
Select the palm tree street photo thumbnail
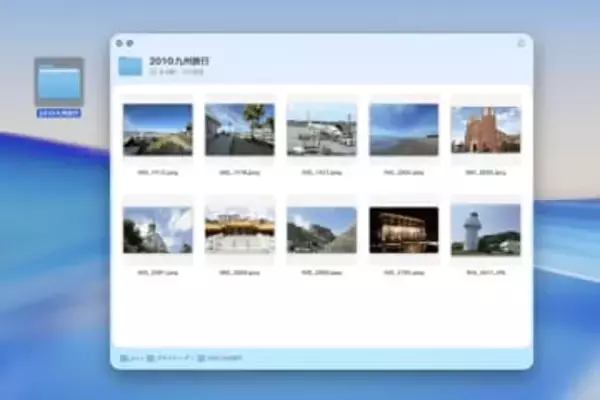(x=240, y=129)
